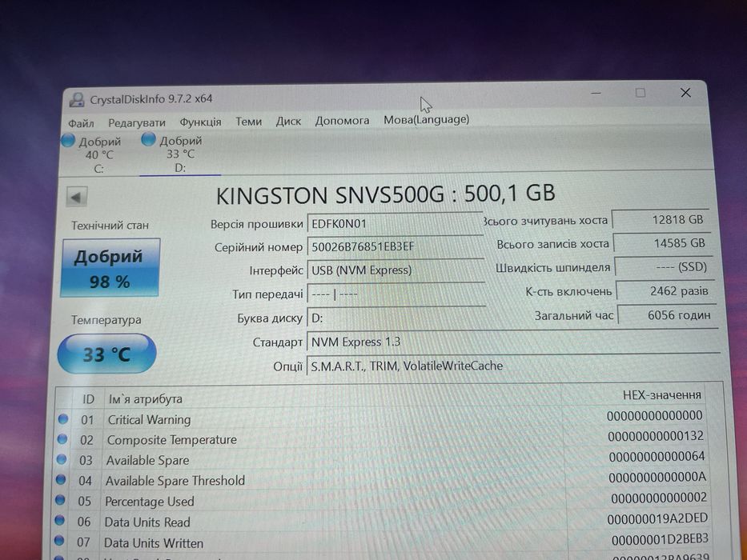This screenshot has width=747, height=560.
Task: Click the blue status orb for drive D:
Action: coord(148,139)
